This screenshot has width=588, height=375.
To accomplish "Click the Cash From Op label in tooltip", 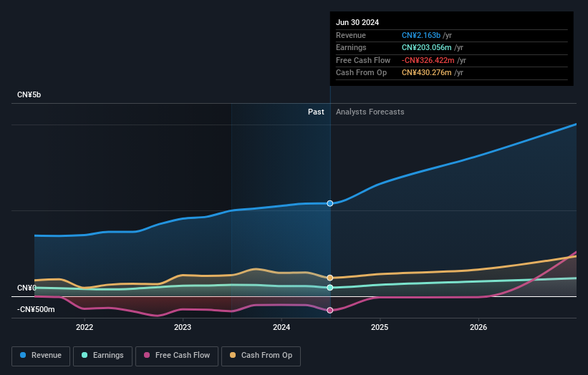I will tap(361, 73).
